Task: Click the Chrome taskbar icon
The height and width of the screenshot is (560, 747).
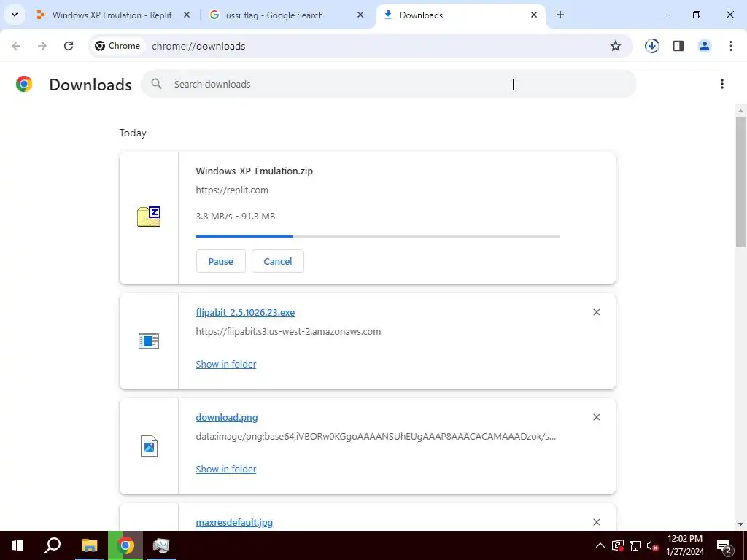Action: pyautogui.click(x=125, y=545)
